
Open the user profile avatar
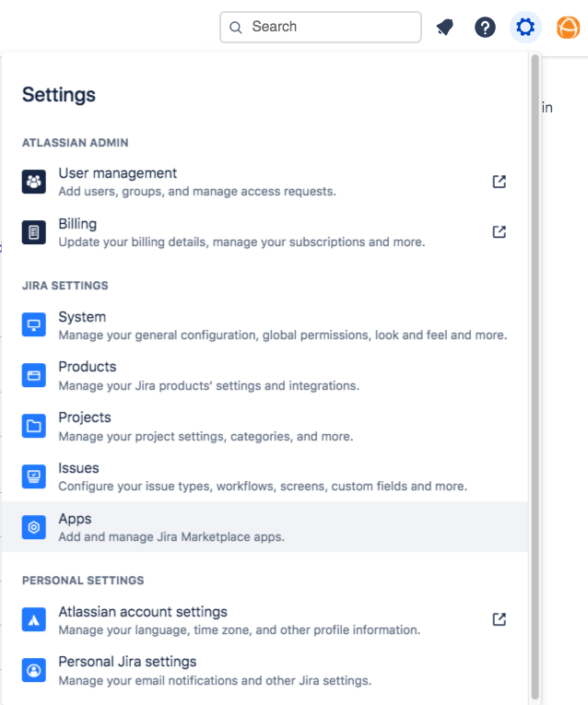pos(568,28)
